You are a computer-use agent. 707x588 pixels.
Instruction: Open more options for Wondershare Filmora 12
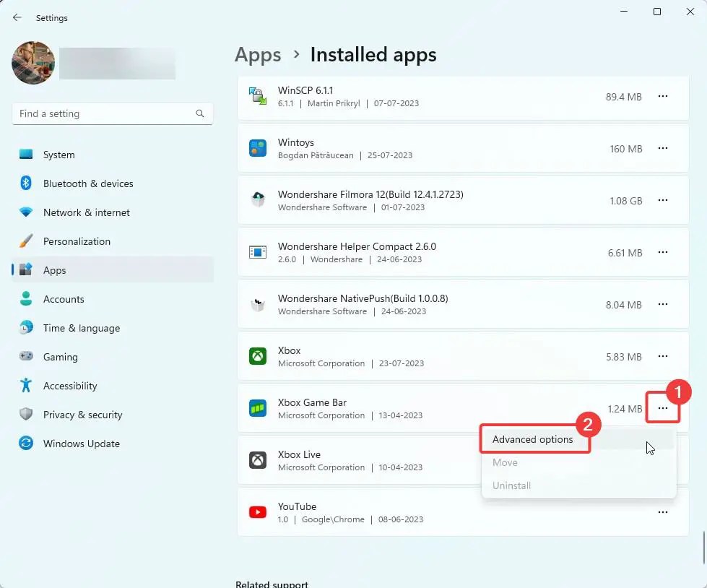click(663, 200)
